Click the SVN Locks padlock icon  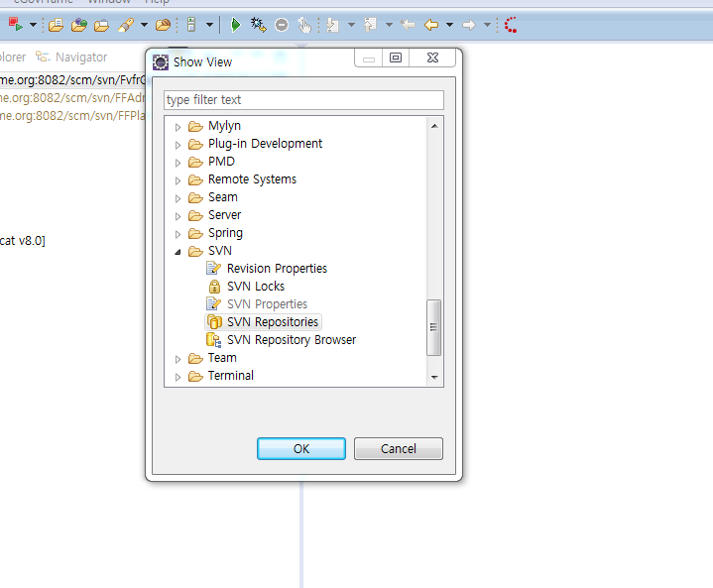pos(214,286)
